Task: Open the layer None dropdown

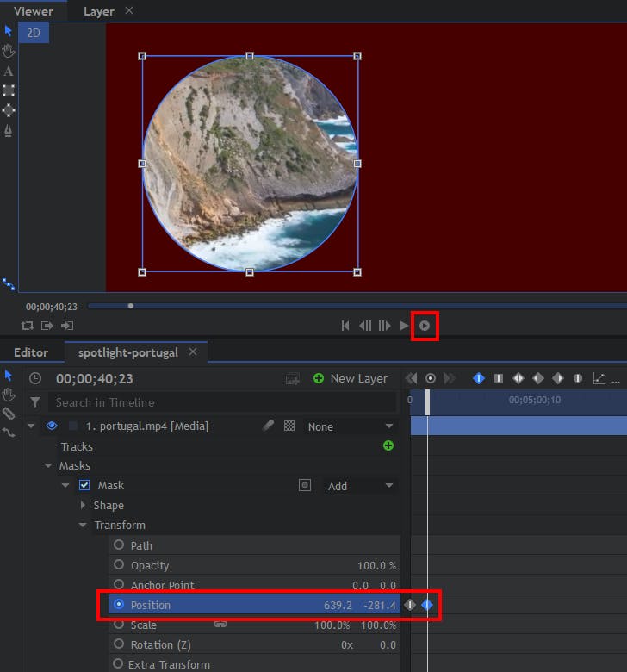Action: tap(351, 426)
